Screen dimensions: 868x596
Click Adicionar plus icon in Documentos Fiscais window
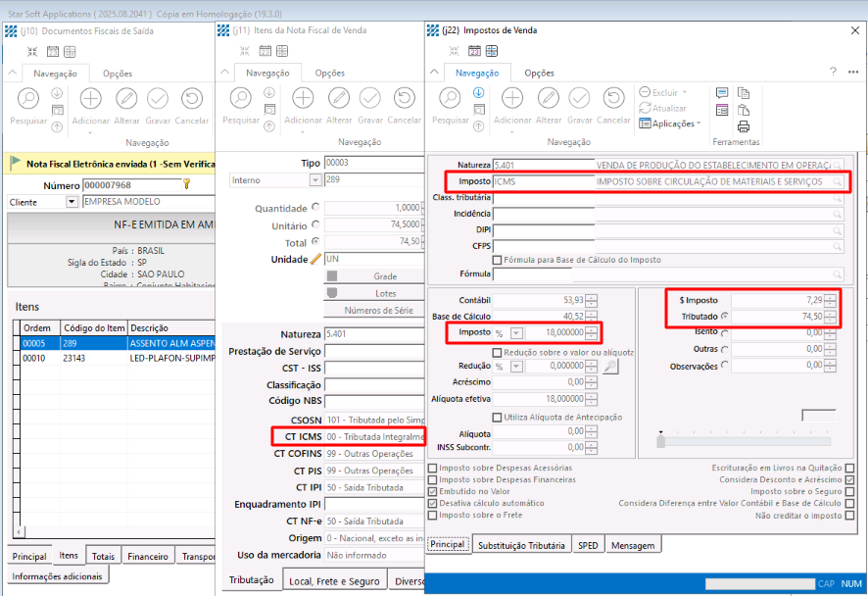[91, 98]
